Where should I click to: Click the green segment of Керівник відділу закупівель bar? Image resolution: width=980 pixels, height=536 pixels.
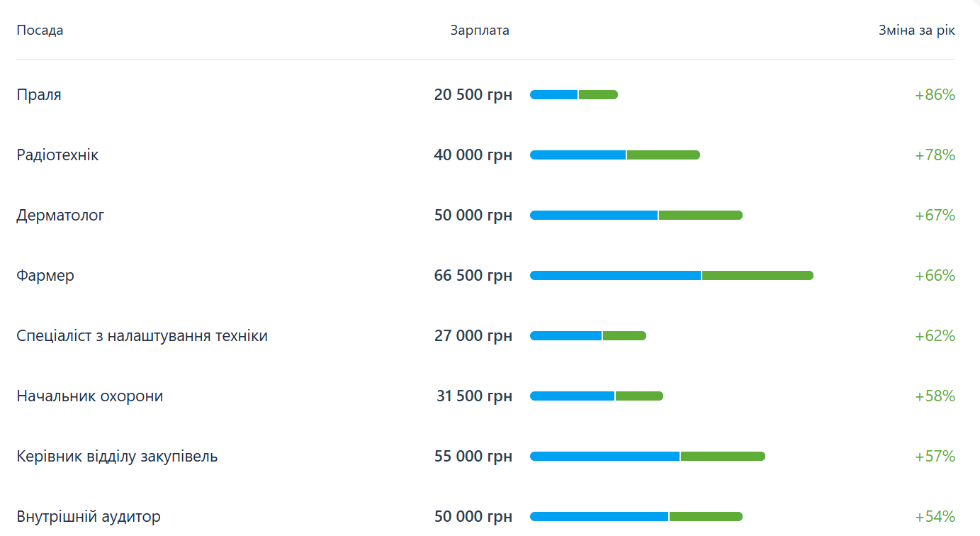tap(722, 457)
